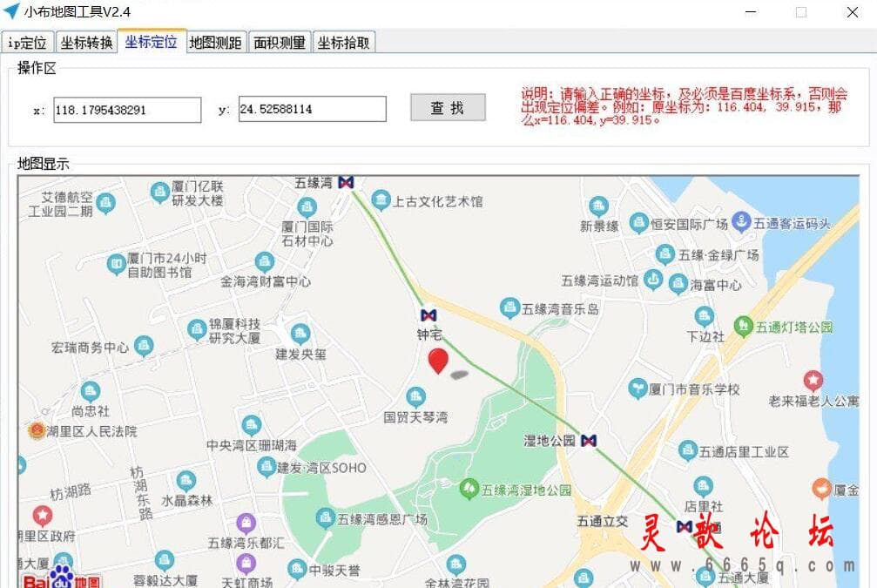The image size is (877, 588).
Task: Click the 五通立交 map label
Action: point(603,522)
